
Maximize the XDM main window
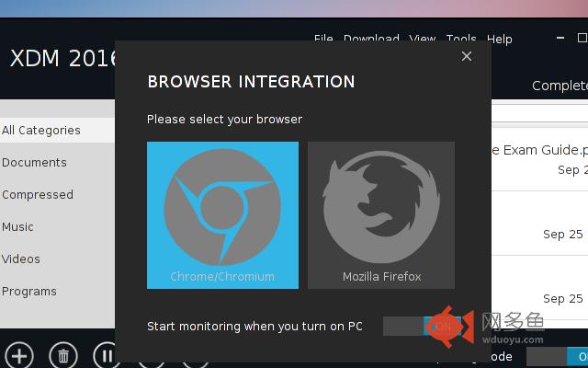click(582, 38)
